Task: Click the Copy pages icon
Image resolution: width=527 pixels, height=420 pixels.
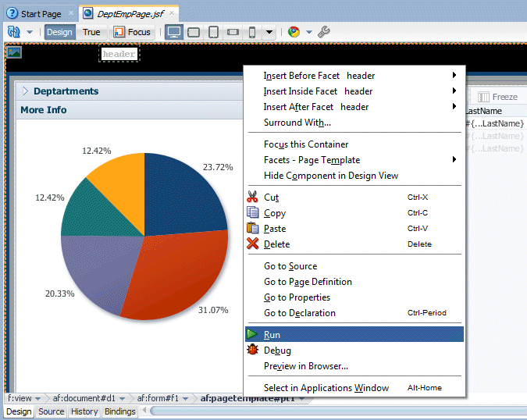Action: [x=252, y=212]
